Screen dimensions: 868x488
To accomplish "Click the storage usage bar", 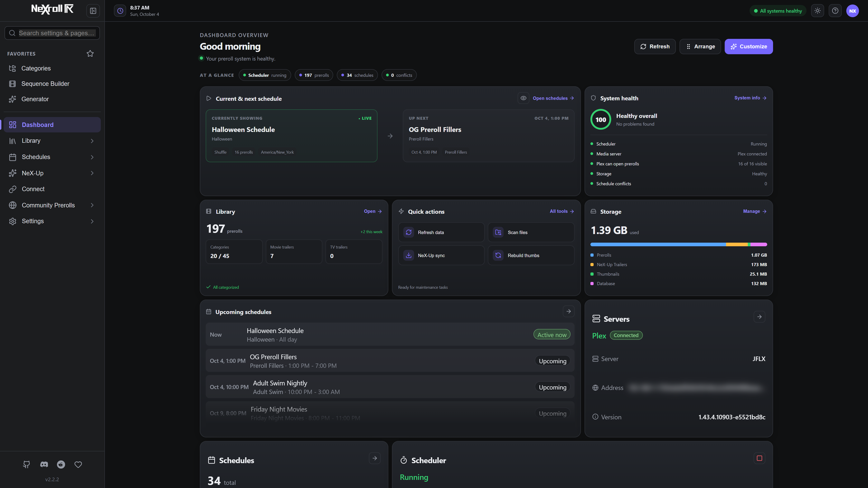I will 679,244.
